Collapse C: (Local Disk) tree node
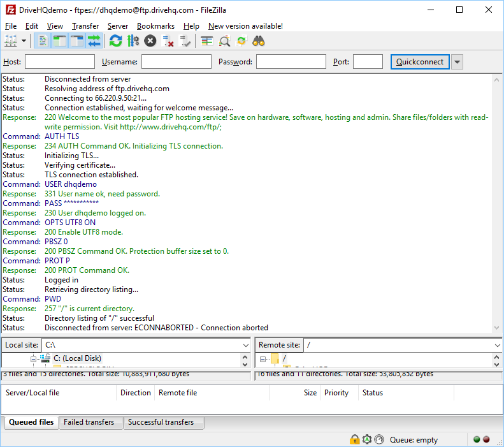 pyautogui.click(x=33, y=358)
